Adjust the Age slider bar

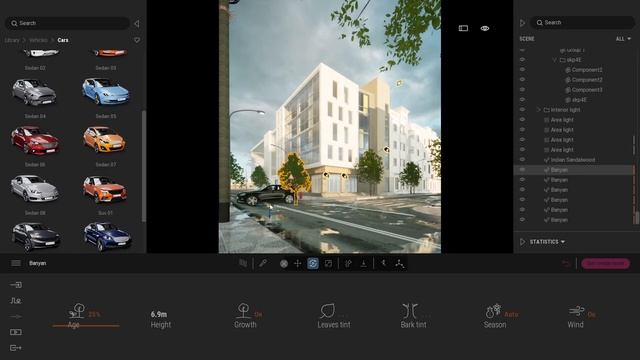pyautogui.click(x=86, y=326)
